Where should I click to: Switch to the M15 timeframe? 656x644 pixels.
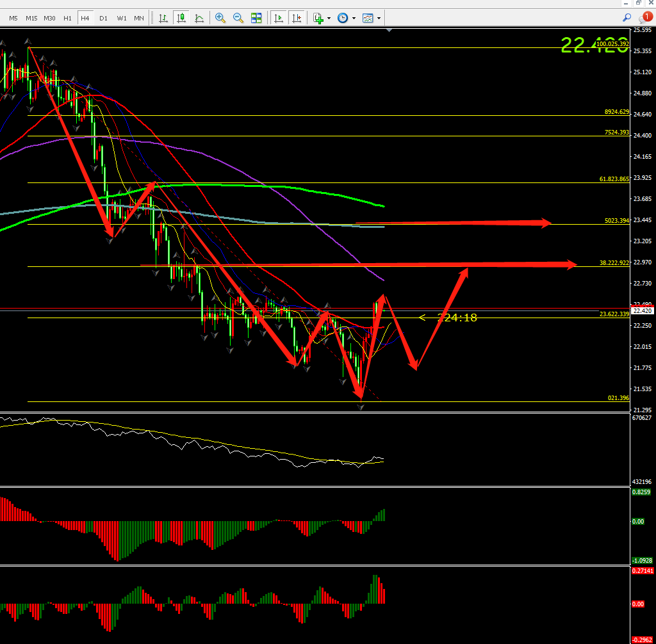pyautogui.click(x=31, y=18)
